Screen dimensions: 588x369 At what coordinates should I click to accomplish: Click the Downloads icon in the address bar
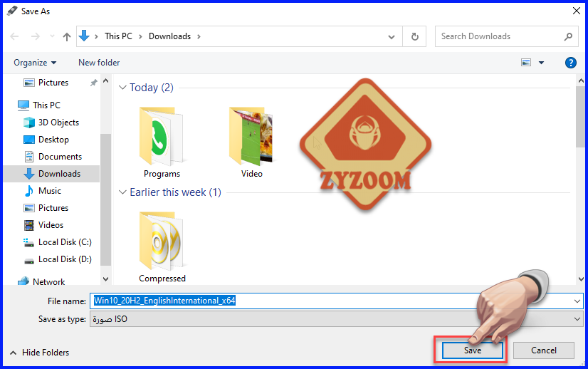(x=84, y=36)
